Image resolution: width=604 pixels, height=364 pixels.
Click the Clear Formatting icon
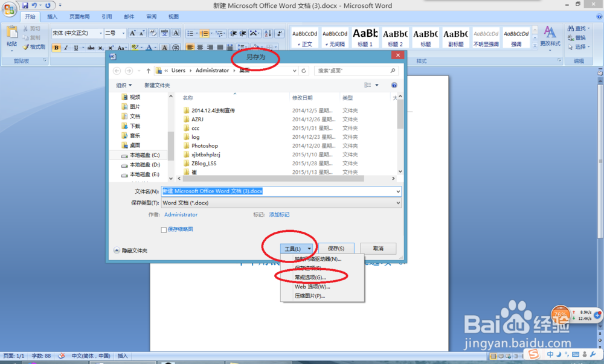(x=153, y=33)
